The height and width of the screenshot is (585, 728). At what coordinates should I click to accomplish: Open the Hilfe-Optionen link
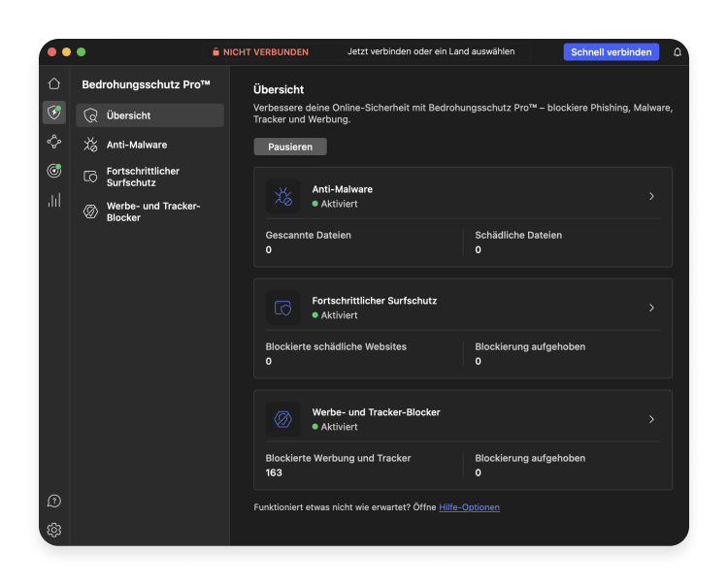469,507
